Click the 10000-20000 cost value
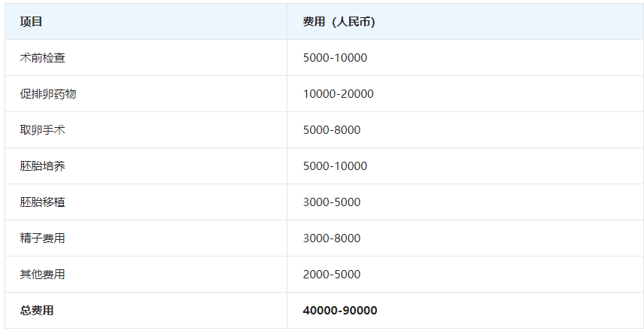The height and width of the screenshot is (334, 644). (x=338, y=94)
